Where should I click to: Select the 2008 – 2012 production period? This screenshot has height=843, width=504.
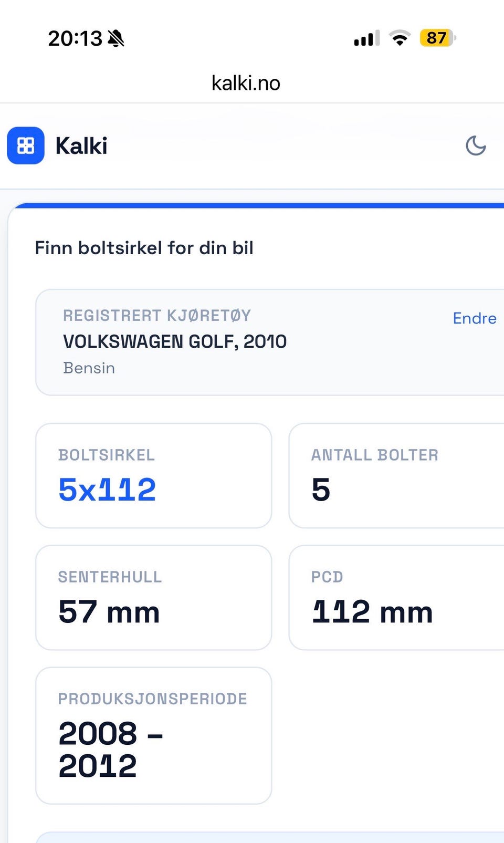111,750
